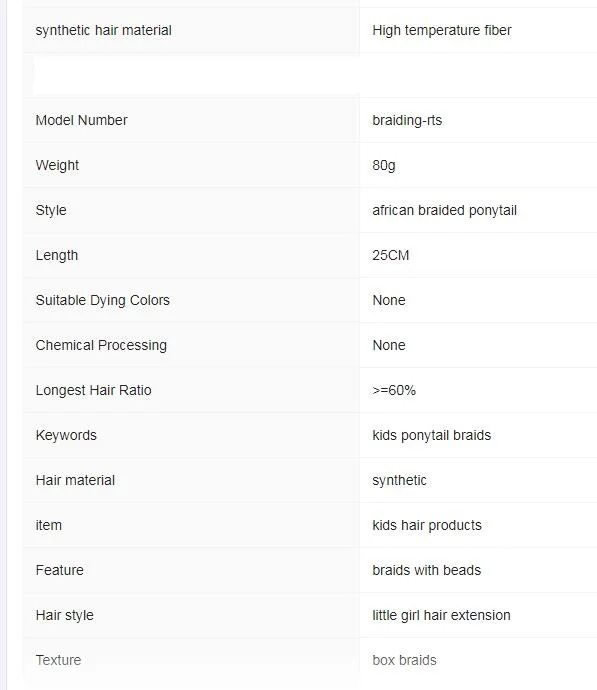
Task: Click 'little girl hair extension' value
Action: click(x=441, y=615)
